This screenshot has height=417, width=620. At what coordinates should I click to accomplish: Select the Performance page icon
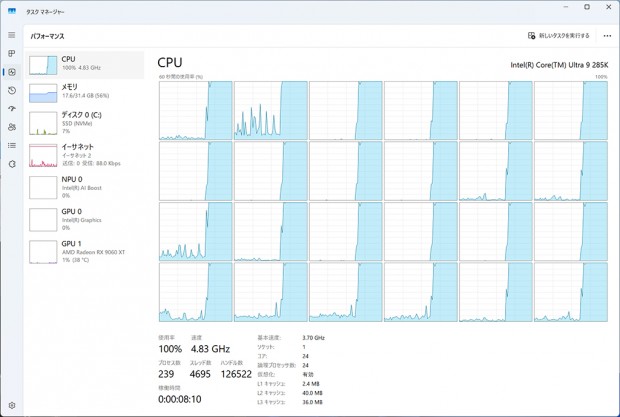pyautogui.click(x=12, y=72)
